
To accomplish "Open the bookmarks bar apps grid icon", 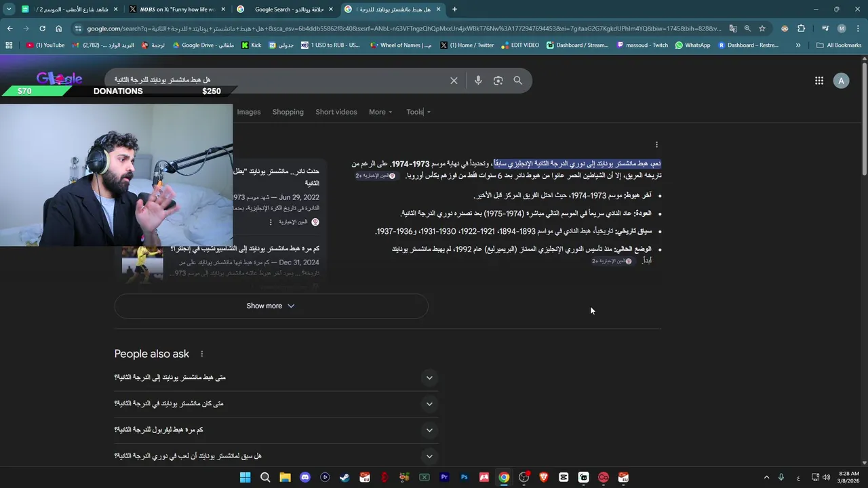I will (9, 45).
